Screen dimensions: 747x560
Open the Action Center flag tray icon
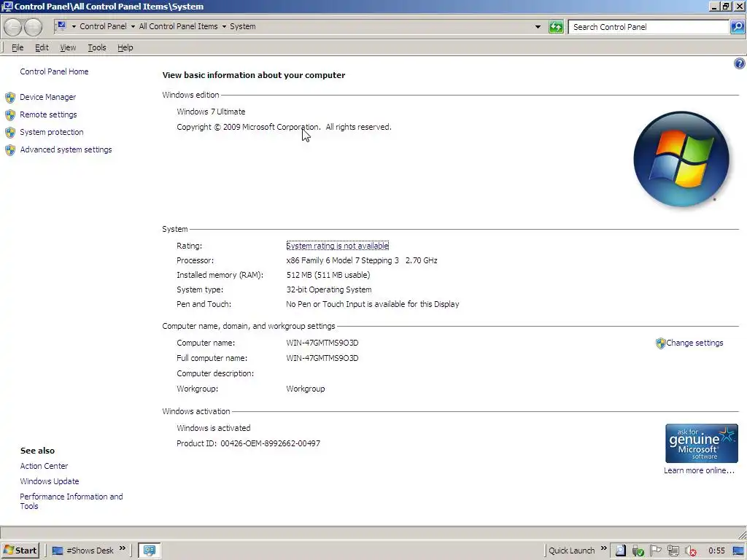tap(656, 551)
